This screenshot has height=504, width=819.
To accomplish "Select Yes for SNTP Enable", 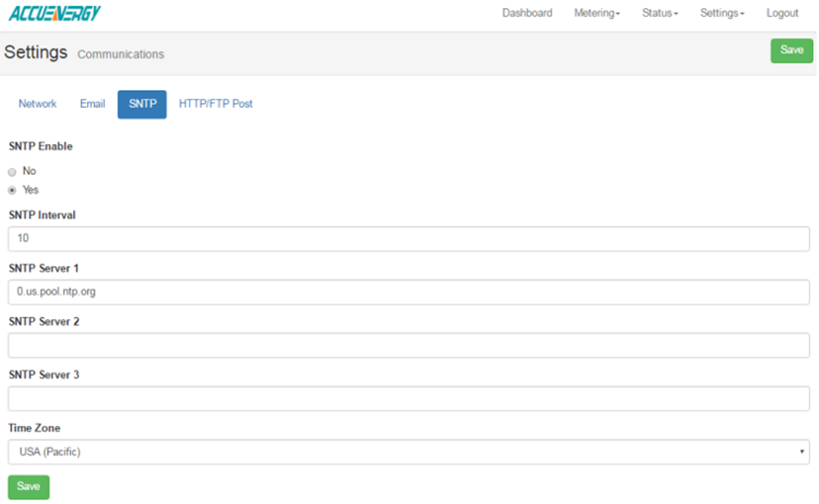I will tap(13, 190).
